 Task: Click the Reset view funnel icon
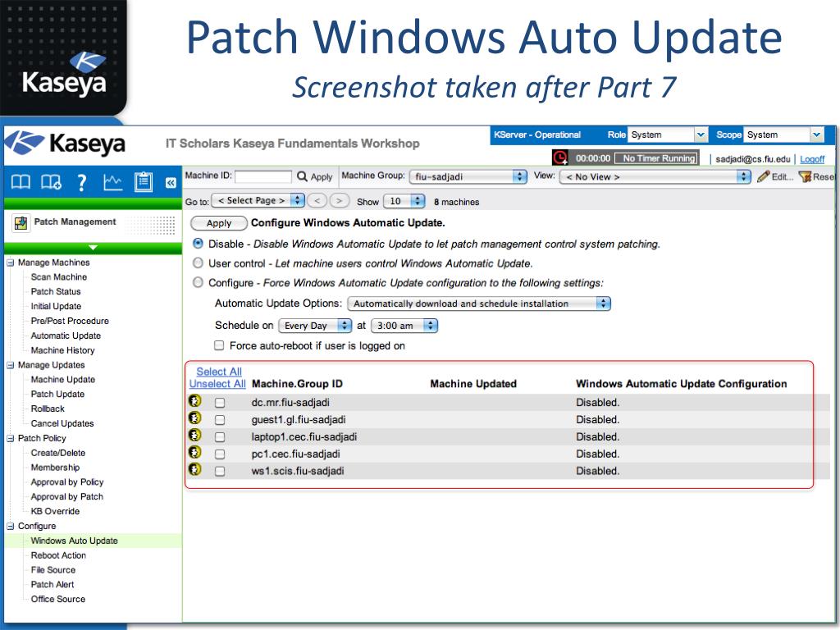pyautogui.click(x=805, y=176)
